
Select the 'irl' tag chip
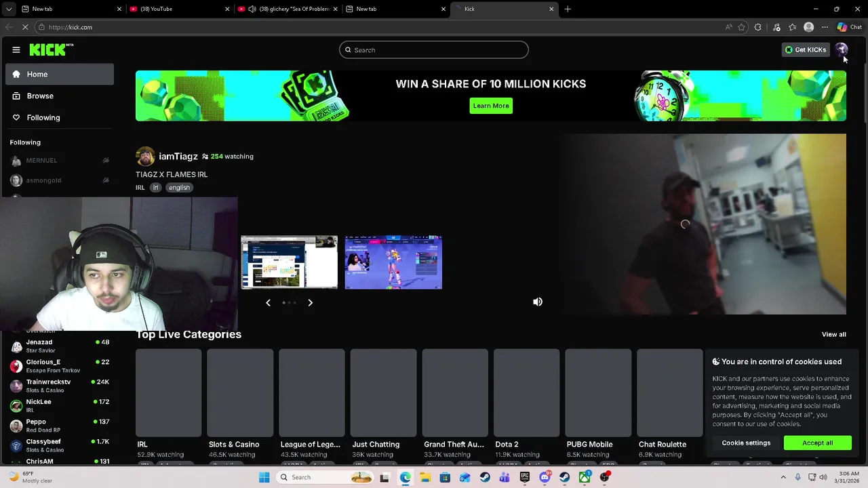pos(155,188)
